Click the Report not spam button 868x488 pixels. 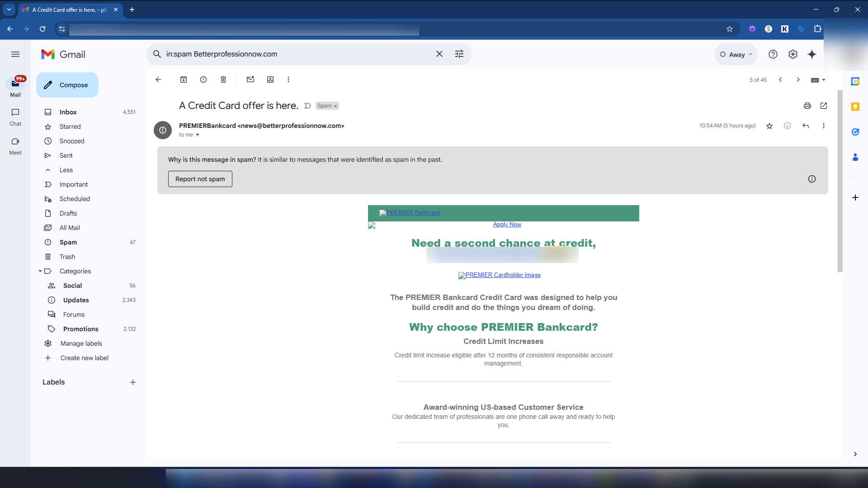point(200,178)
